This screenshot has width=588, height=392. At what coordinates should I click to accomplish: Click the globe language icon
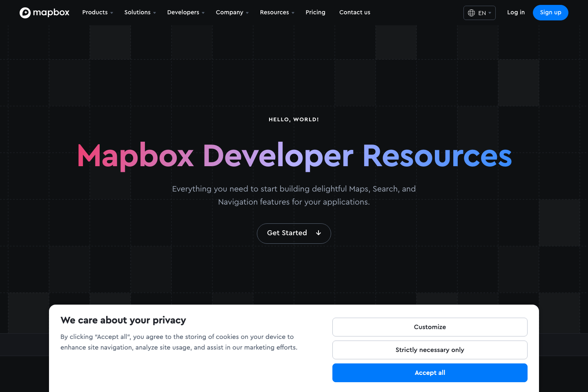[x=472, y=13]
